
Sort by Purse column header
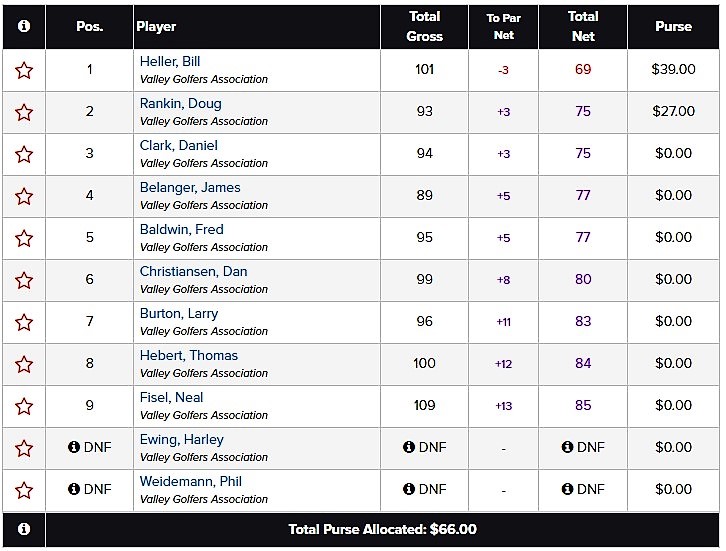[x=673, y=26]
